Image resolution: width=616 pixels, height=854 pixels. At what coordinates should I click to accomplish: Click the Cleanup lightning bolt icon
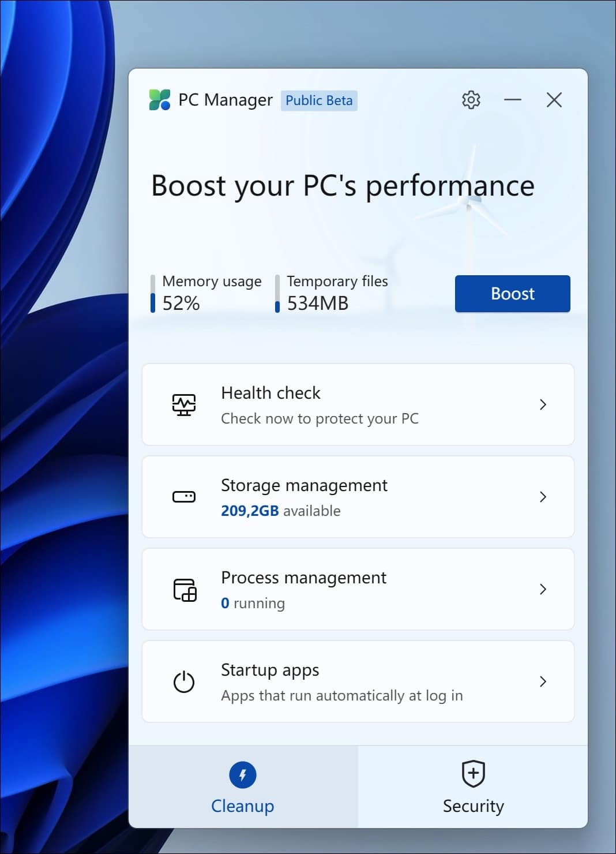[x=242, y=776]
